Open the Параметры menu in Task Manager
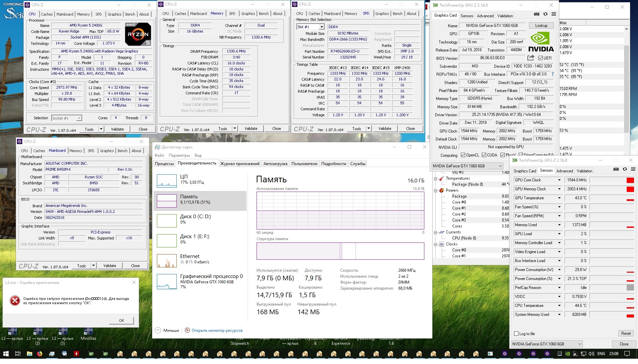Screen dimensions: 638x364 click(179, 155)
